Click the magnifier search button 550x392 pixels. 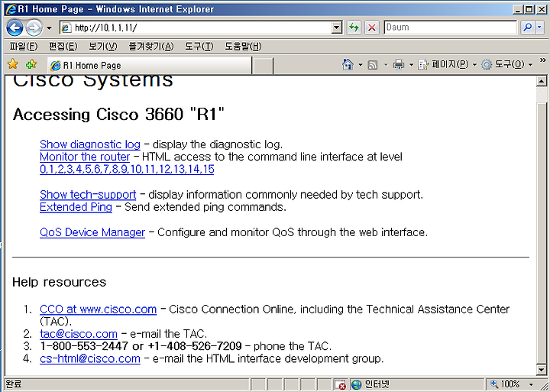(527, 28)
